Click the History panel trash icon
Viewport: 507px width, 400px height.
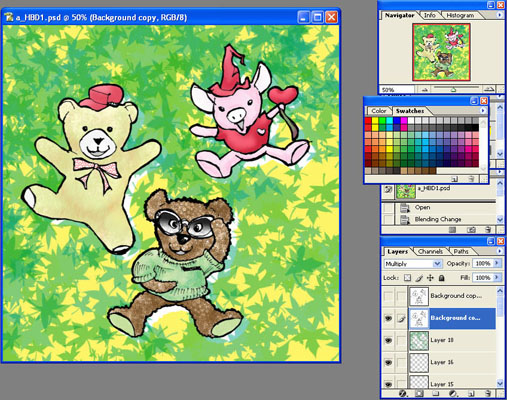coord(488,230)
